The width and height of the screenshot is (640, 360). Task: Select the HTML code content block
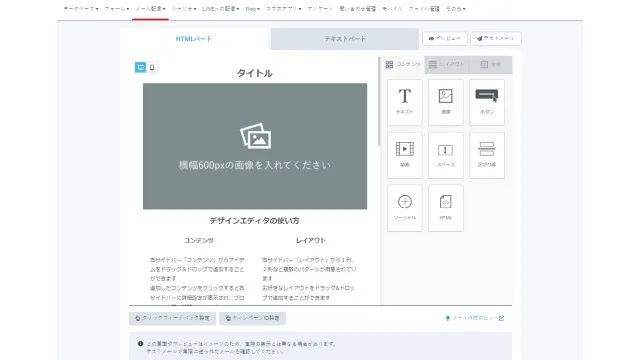(446, 208)
